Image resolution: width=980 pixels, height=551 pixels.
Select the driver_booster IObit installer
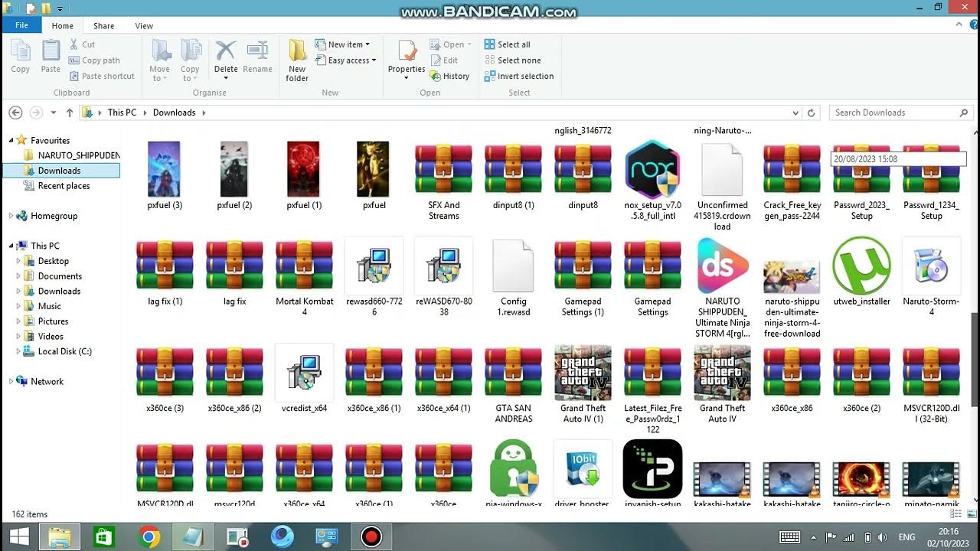pos(583,472)
